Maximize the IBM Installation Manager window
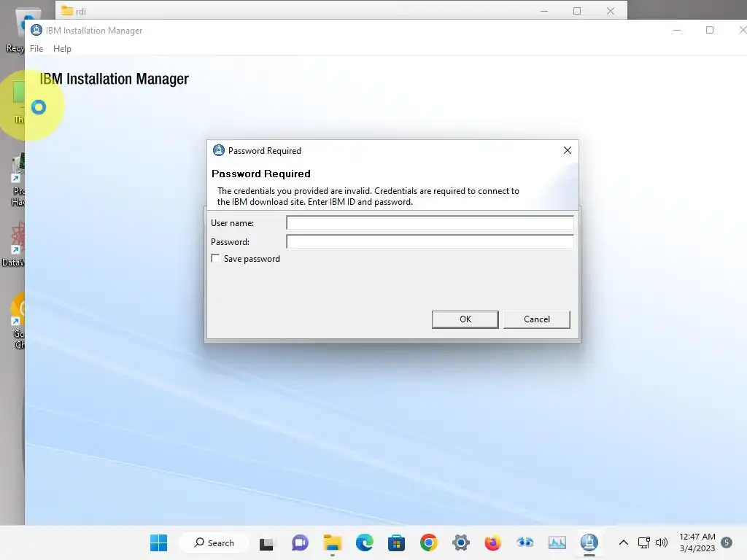The image size is (747, 560). tap(709, 30)
